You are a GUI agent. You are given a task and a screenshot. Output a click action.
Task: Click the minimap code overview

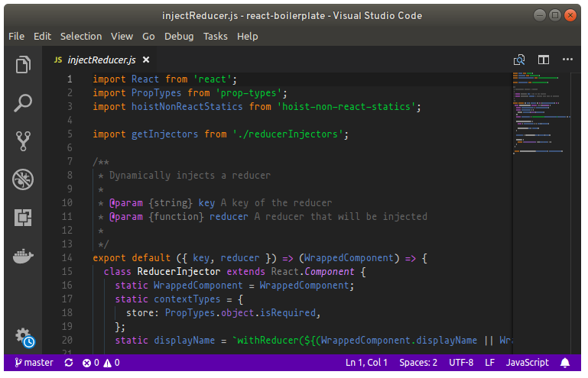coord(541,112)
